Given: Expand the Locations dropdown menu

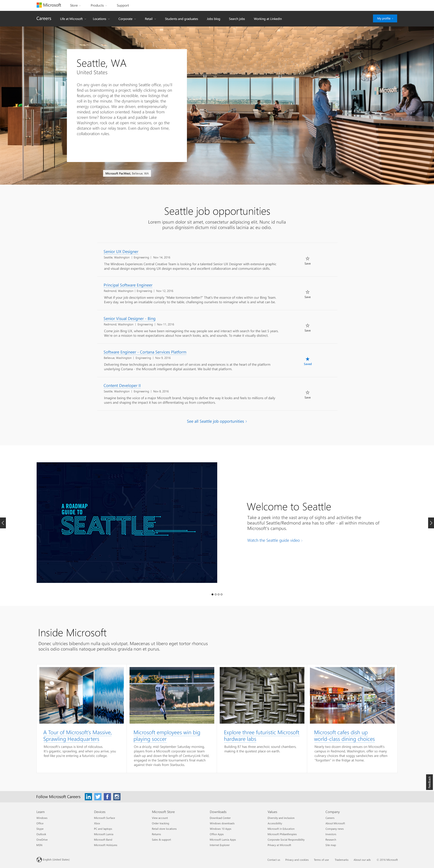Looking at the screenshot, I should (x=101, y=19).
